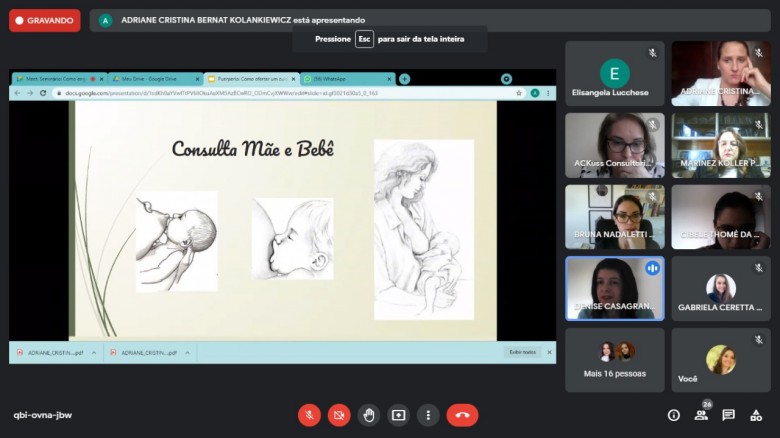Open the meeting details info icon
This screenshot has width=780, height=438.
pyautogui.click(x=674, y=415)
